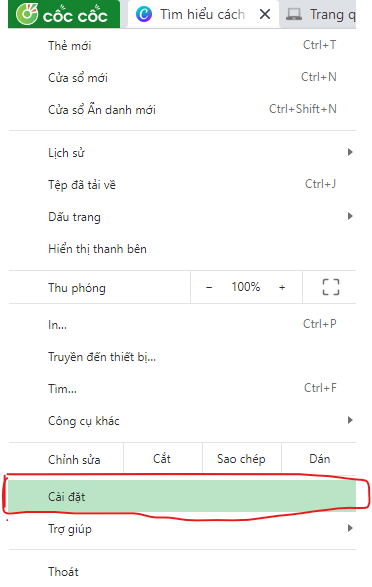Select Thẻ mới menu item

[182, 46]
